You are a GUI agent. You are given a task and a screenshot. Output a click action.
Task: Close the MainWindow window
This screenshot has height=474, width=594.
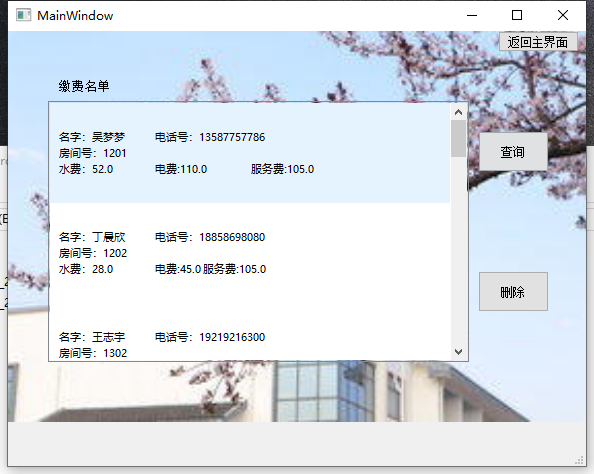click(563, 16)
